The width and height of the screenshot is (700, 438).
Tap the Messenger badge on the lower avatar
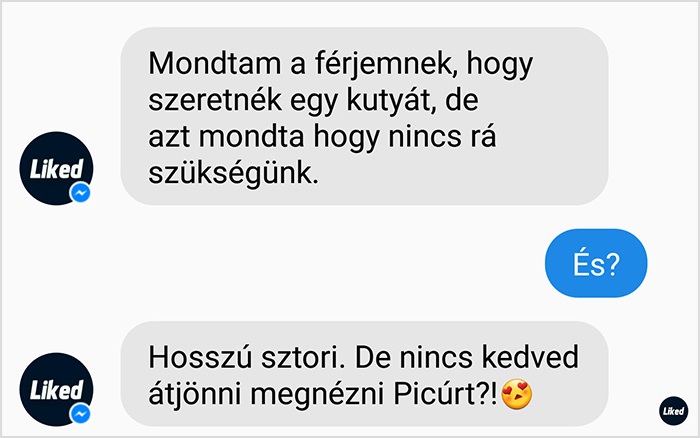point(80,414)
